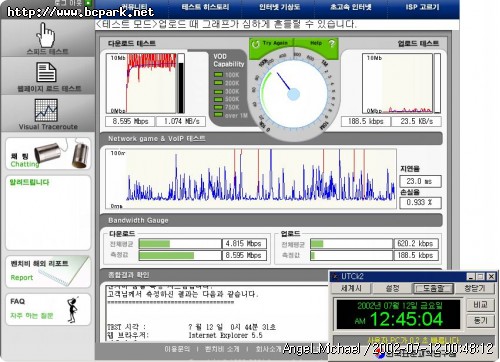The image size is (500, 362).
Task: Click the Try Again button
Action: point(271,44)
